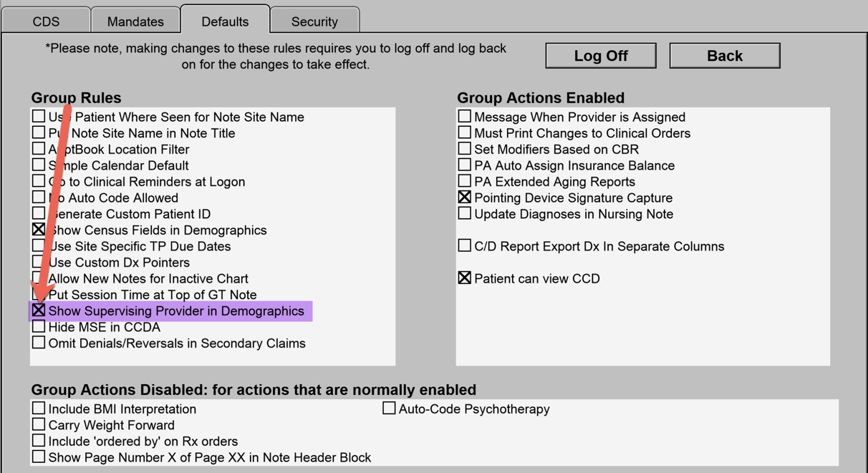Enable Simple Calendar Default
868x473 pixels.
39,165
